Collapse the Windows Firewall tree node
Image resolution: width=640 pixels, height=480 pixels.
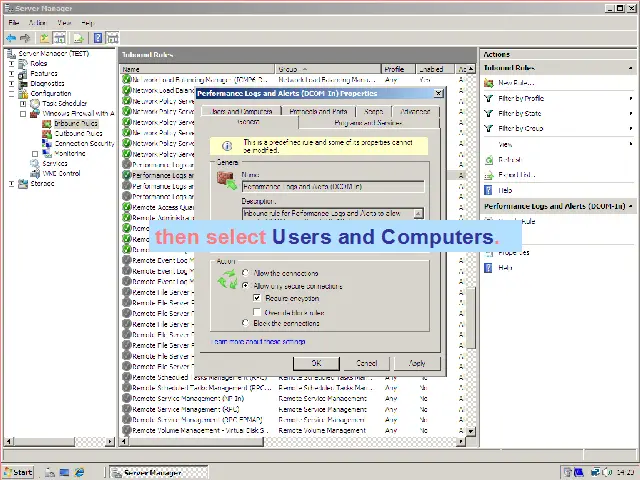click(23, 114)
